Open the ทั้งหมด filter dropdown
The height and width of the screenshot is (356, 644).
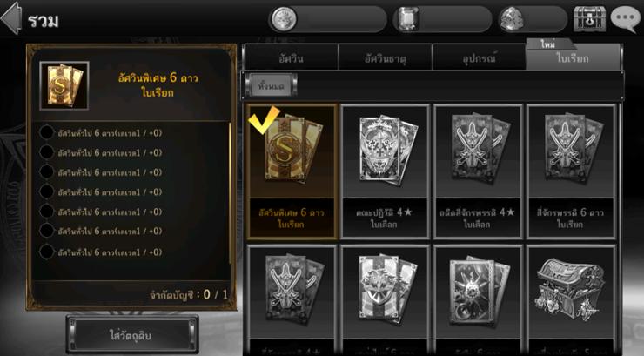[x=271, y=86]
